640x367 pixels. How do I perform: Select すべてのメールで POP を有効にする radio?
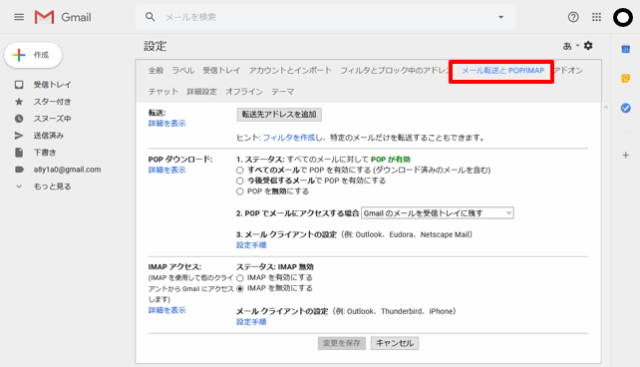tap(240, 170)
